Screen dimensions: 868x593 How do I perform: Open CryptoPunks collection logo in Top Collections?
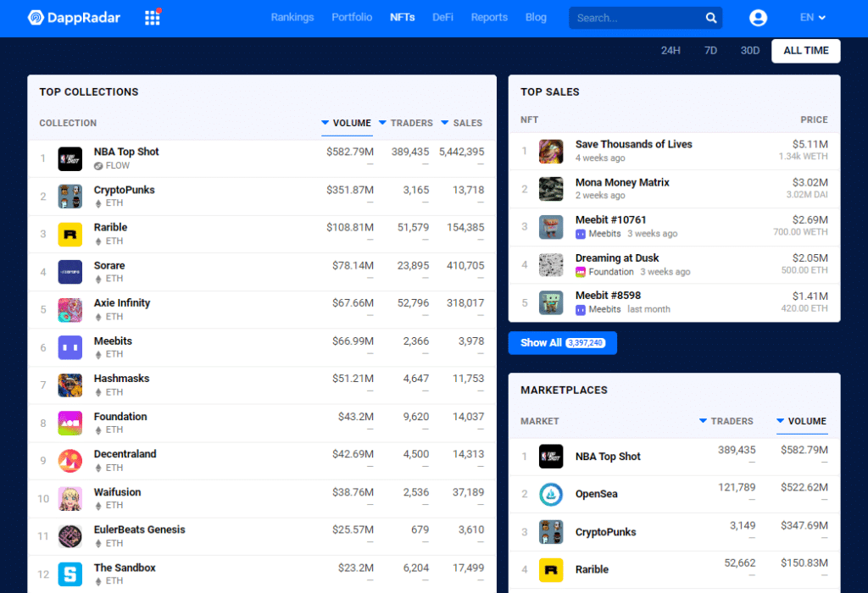(70, 197)
